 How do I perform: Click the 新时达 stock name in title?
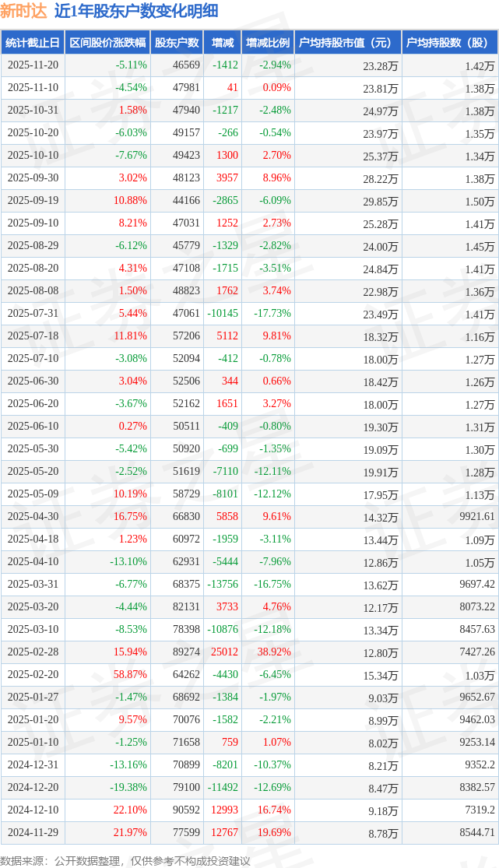(x=24, y=11)
